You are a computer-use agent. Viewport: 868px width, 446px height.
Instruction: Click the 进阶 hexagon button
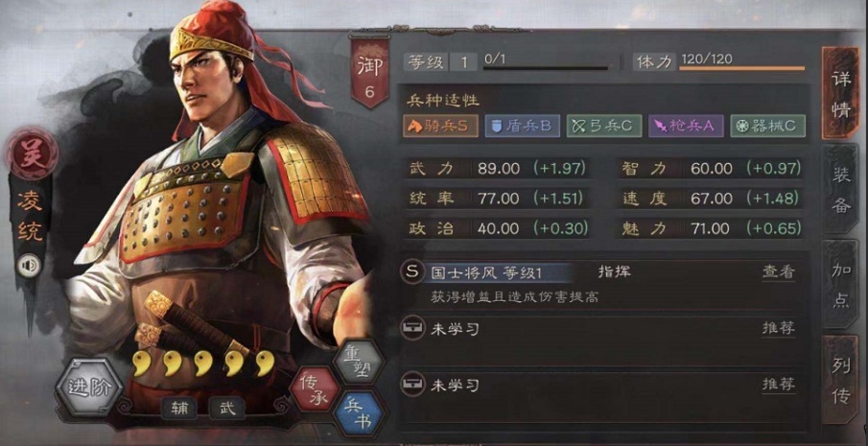(x=89, y=387)
